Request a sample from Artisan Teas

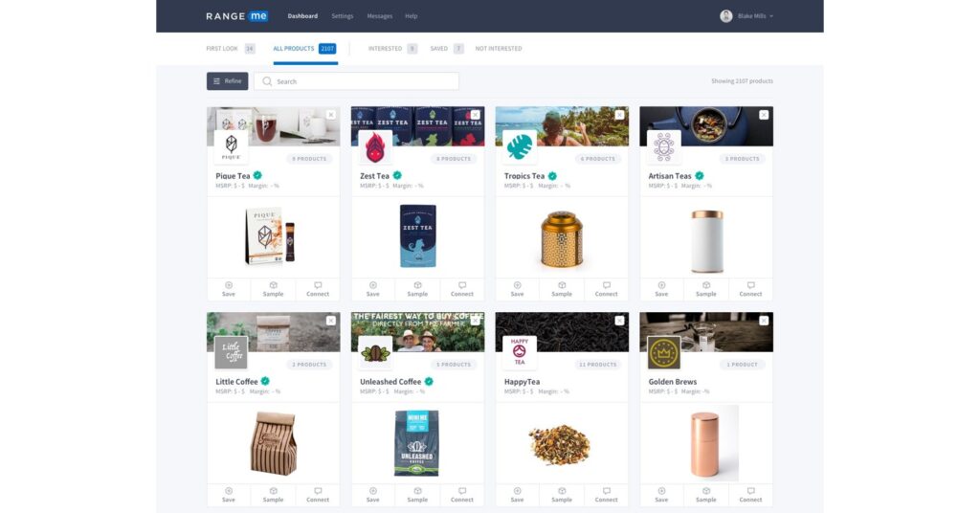point(706,289)
